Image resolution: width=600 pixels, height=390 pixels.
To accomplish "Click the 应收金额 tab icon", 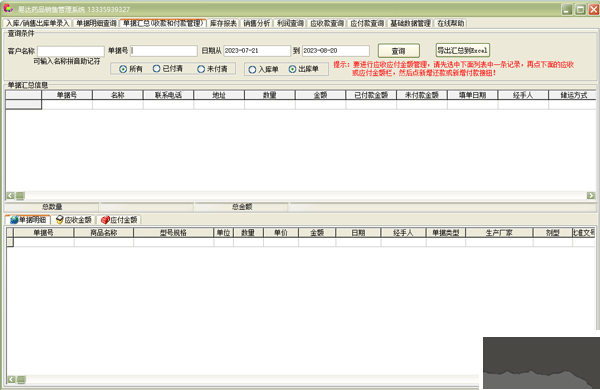I will (x=60, y=220).
